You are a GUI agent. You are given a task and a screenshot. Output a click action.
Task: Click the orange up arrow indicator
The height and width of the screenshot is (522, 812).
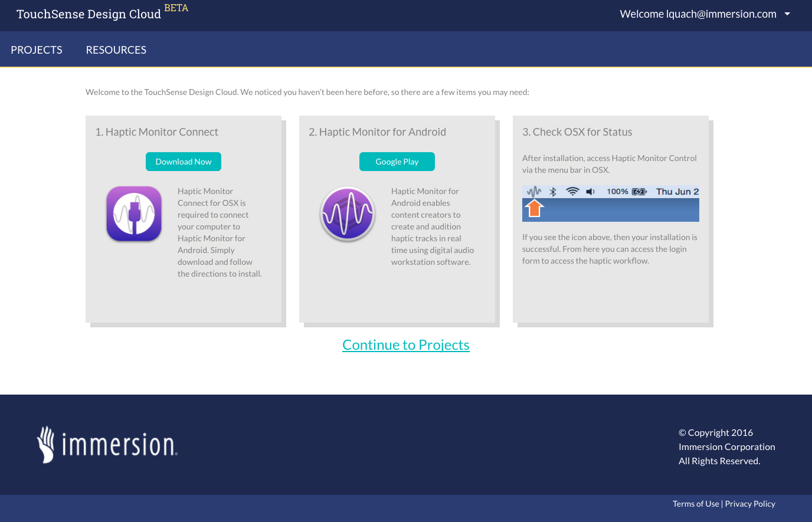tap(534, 208)
